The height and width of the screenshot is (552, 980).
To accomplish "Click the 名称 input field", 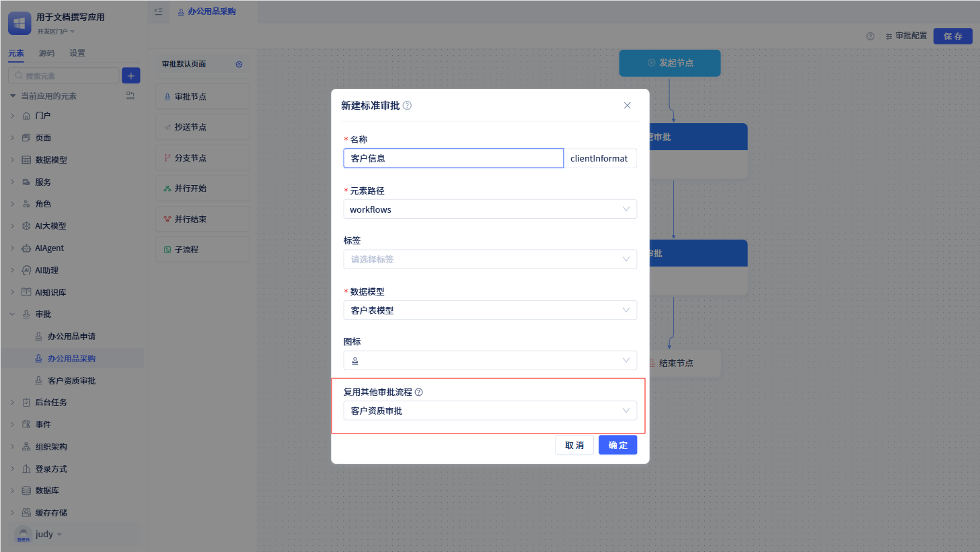I will coord(453,158).
